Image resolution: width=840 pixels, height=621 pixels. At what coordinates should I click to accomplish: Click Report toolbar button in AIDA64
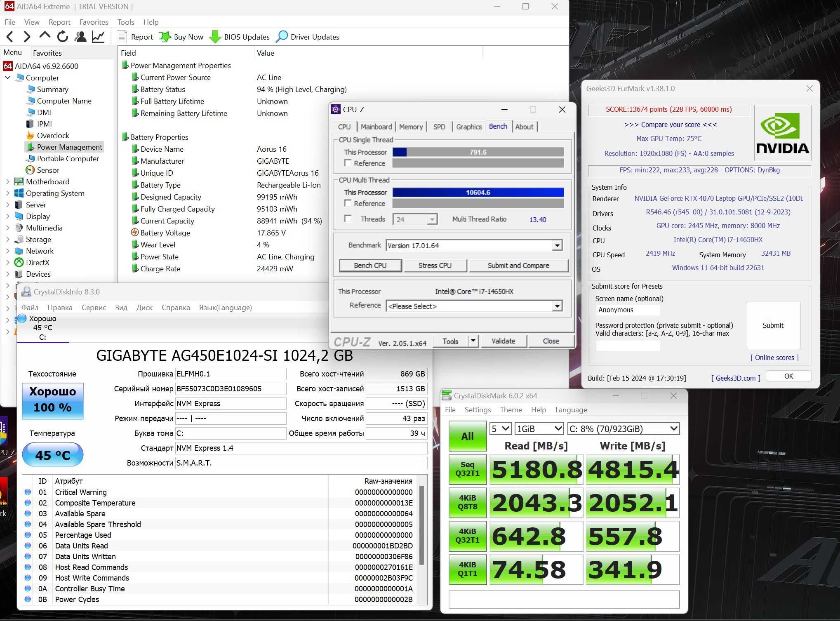(135, 37)
